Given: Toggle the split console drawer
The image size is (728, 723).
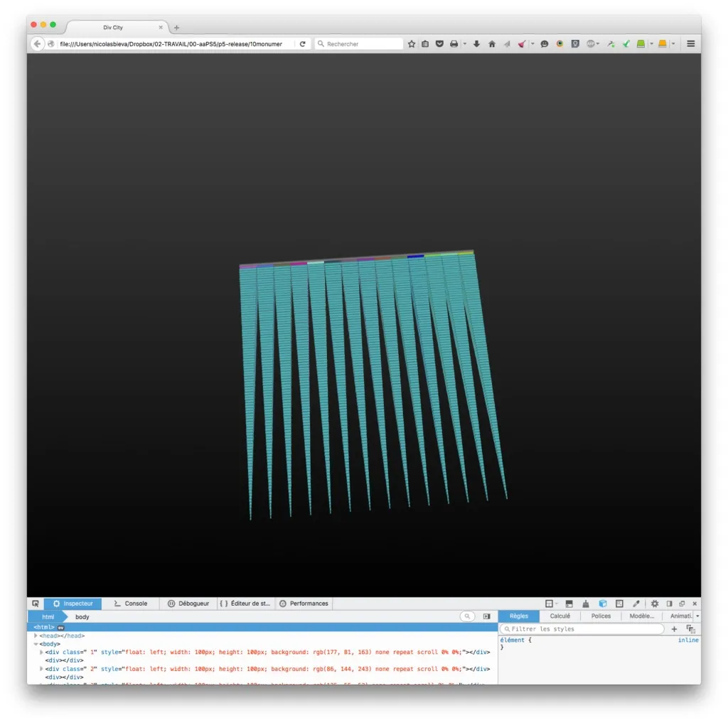Looking at the screenshot, I should [x=569, y=604].
